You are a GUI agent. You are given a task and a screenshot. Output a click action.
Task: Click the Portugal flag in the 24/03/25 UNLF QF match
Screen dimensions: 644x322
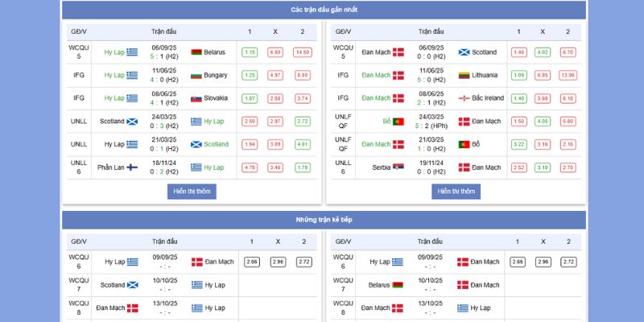pyautogui.click(x=398, y=122)
